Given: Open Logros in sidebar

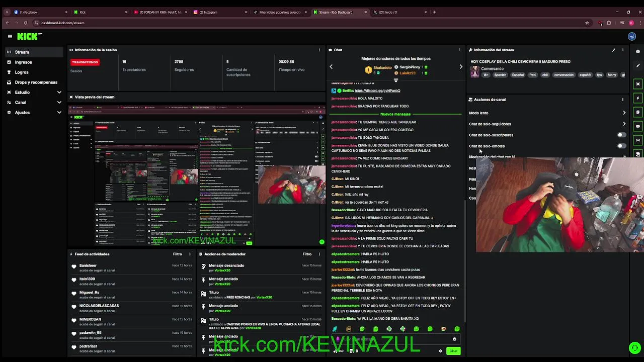Looking at the screenshot, I should [35, 72].
